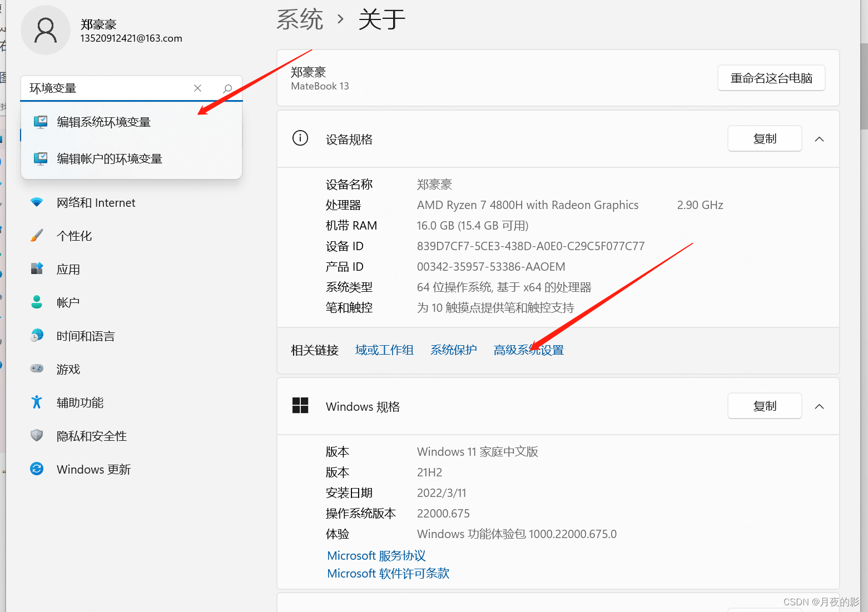Screen dimensions: 868x612
Task: Click the shield icon for 隐私和安全性
Action: (37, 436)
